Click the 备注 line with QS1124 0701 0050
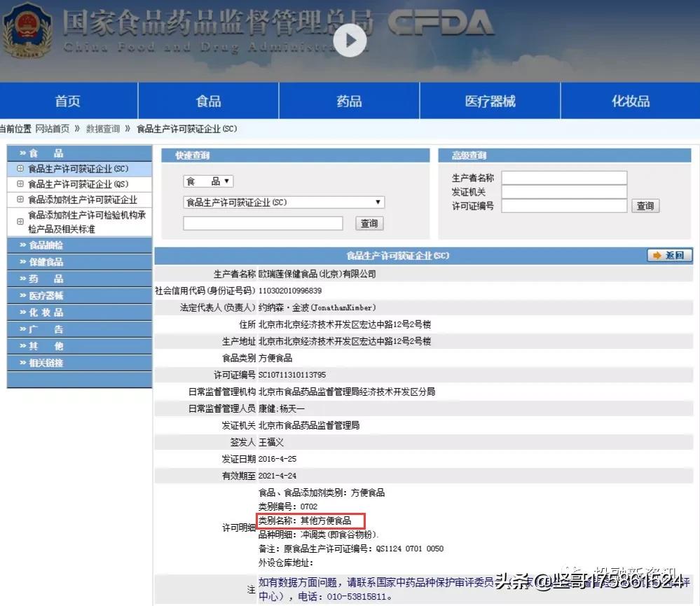The image size is (700, 606). tap(351, 549)
